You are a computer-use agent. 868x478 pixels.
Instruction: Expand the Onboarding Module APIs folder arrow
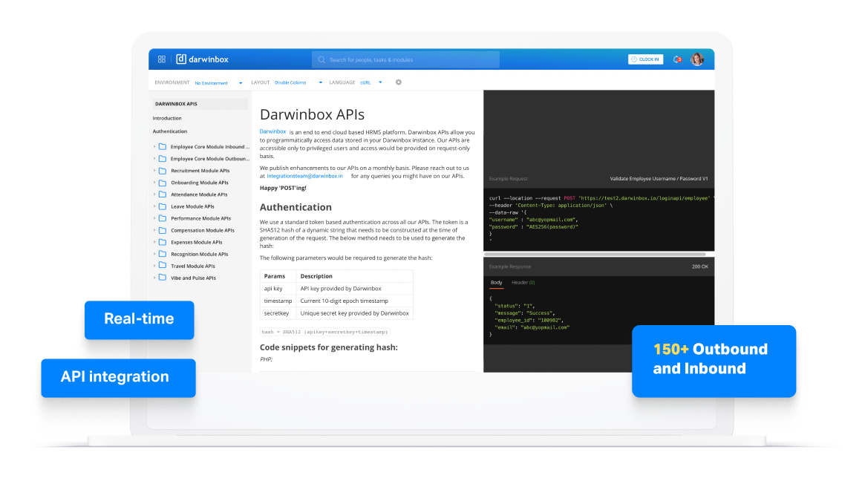click(154, 183)
